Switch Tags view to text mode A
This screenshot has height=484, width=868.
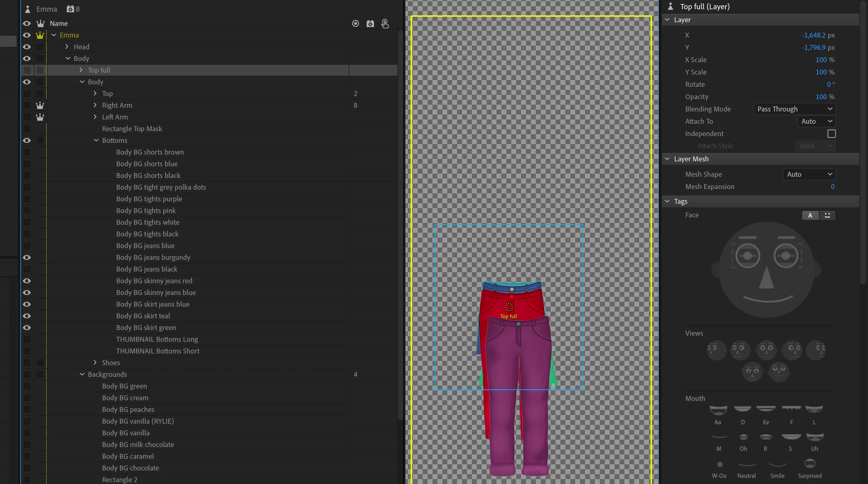810,216
